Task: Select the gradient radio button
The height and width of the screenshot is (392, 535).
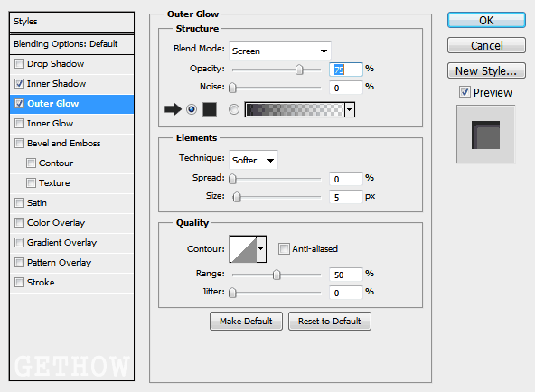Action: pyautogui.click(x=234, y=109)
